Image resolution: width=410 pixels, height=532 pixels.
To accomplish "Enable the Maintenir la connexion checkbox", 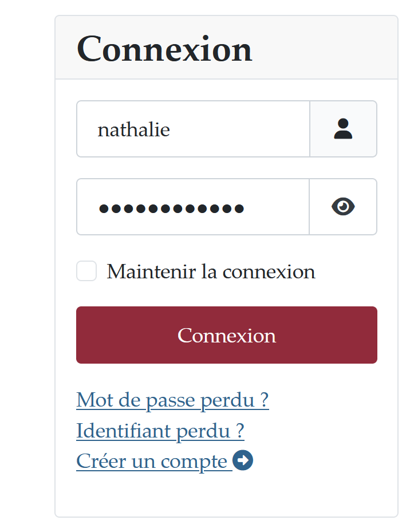I will [x=86, y=271].
